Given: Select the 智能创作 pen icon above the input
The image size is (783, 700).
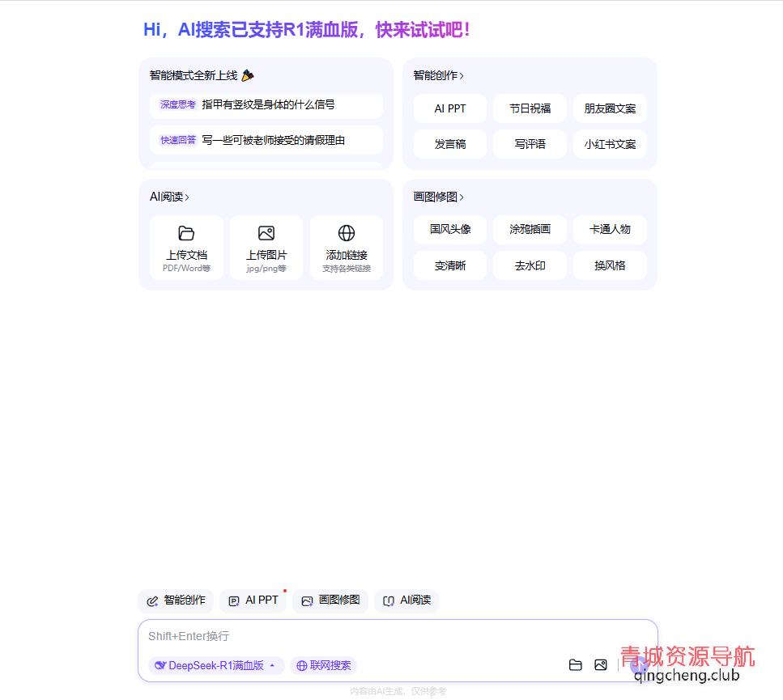Looking at the screenshot, I should point(151,600).
